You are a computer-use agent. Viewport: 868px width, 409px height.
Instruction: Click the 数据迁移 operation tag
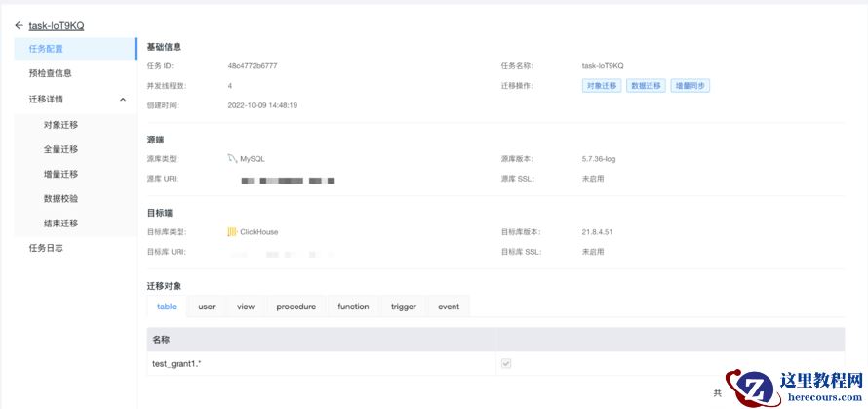point(646,86)
